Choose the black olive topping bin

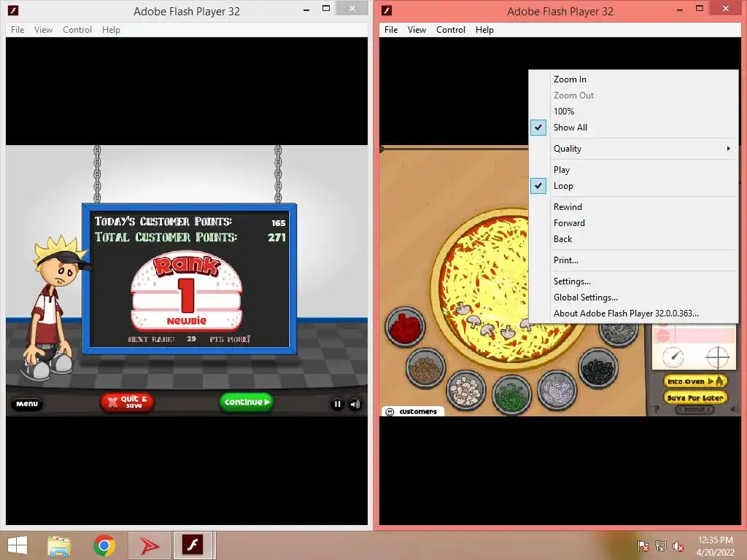(598, 367)
